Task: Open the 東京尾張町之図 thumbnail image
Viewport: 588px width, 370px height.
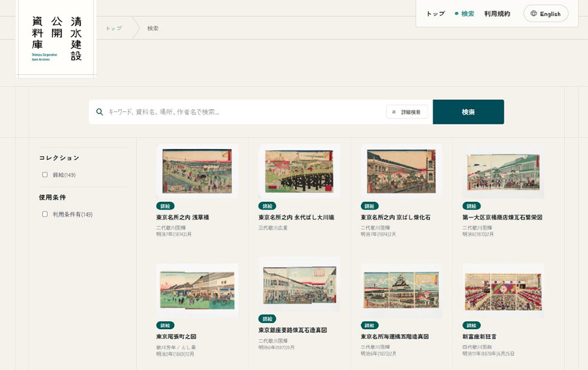Action: (x=197, y=290)
